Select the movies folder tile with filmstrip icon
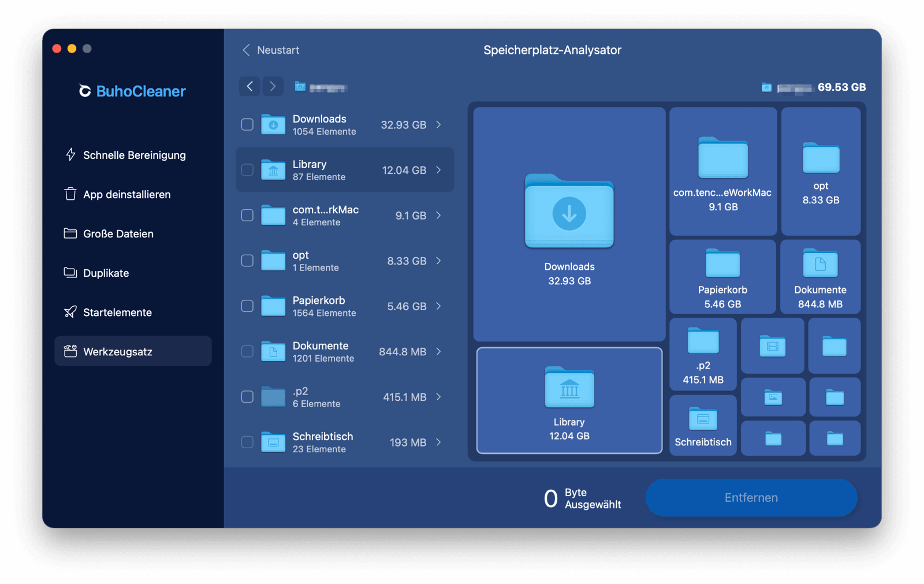Viewport: 924px width, 584px height. click(772, 345)
